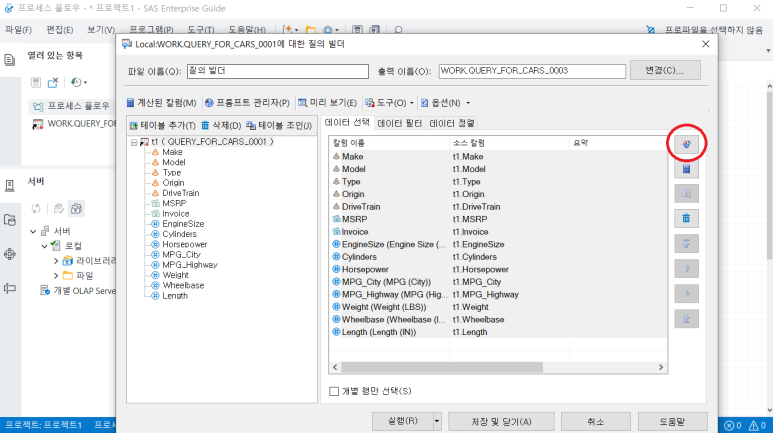Click the profile icon near 프로파일을 선택하지 않음
The width and height of the screenshot is (773, 433).
651,30
